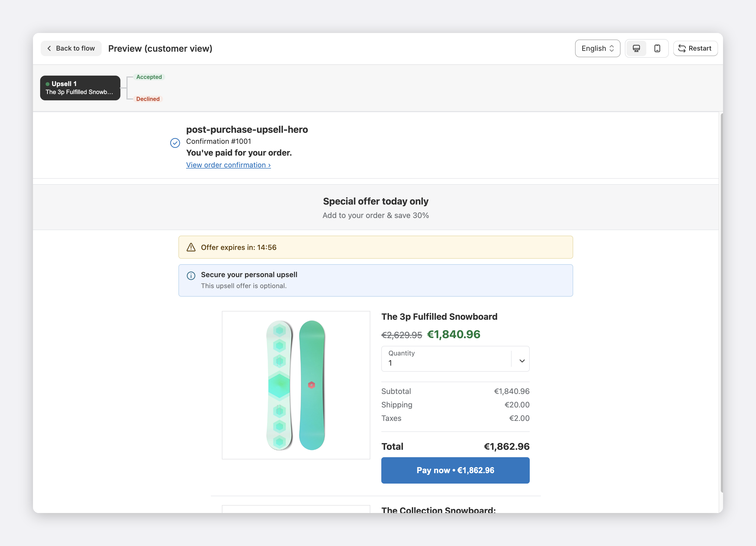756x546 pixels.
Task: Click 'Special offer today only' heading
Action: (376, 201)
